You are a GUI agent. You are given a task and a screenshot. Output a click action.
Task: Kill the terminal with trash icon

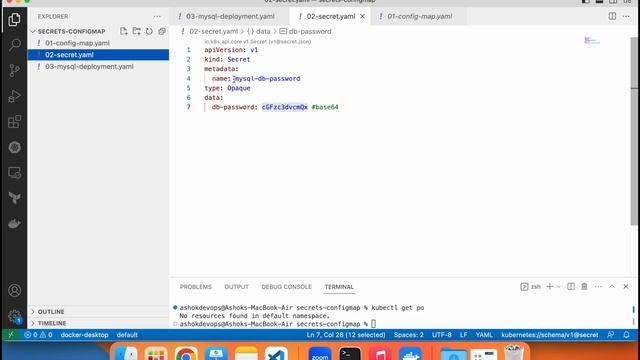[x=584, y=287]
